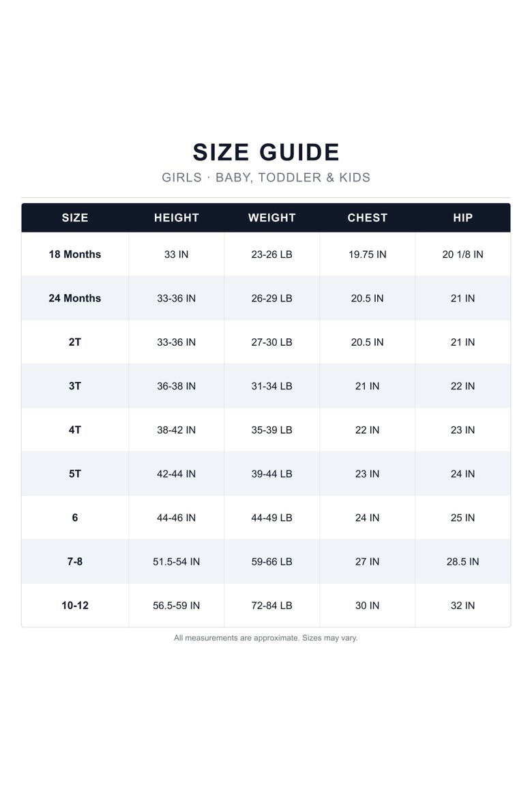Click the CHEST column header
The image size is (532, 798).
pyautogui.click(x=367, y=218)
